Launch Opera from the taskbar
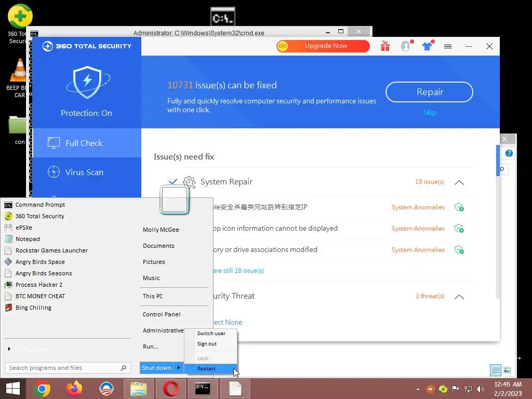The image size is (532, 399). click(170, 389)
